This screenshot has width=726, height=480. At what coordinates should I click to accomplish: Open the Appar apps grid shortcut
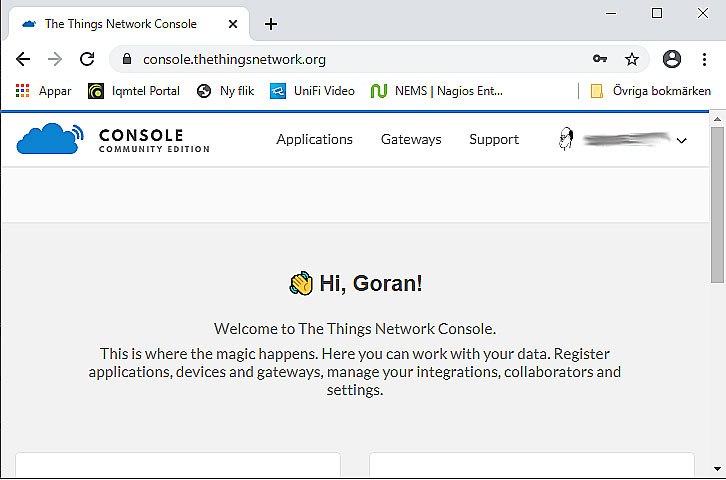[x=44, y=91]
